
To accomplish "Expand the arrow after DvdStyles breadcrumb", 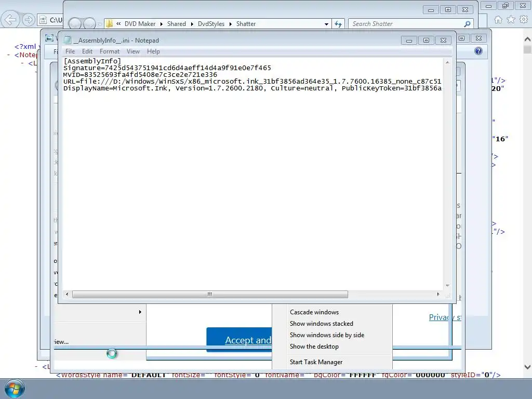I will click(230, 24).
